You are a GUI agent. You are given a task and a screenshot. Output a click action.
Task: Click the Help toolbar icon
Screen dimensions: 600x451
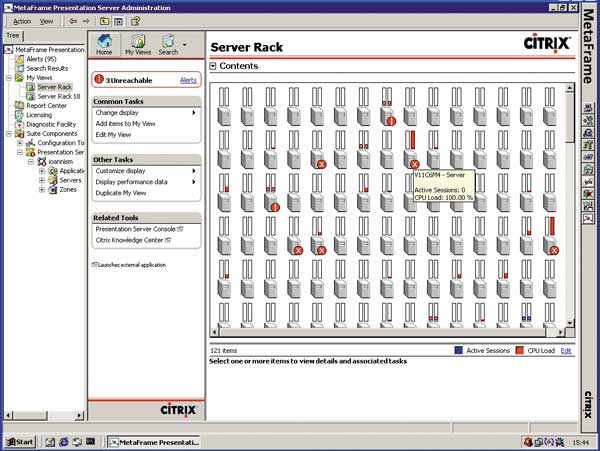pyautogui.click(x=135, y=21)
